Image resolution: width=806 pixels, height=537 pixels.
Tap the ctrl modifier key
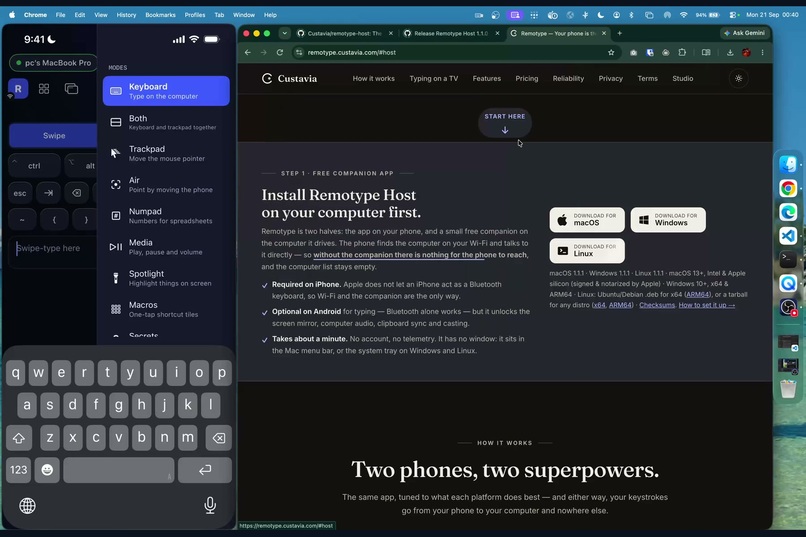pos(34,165)
